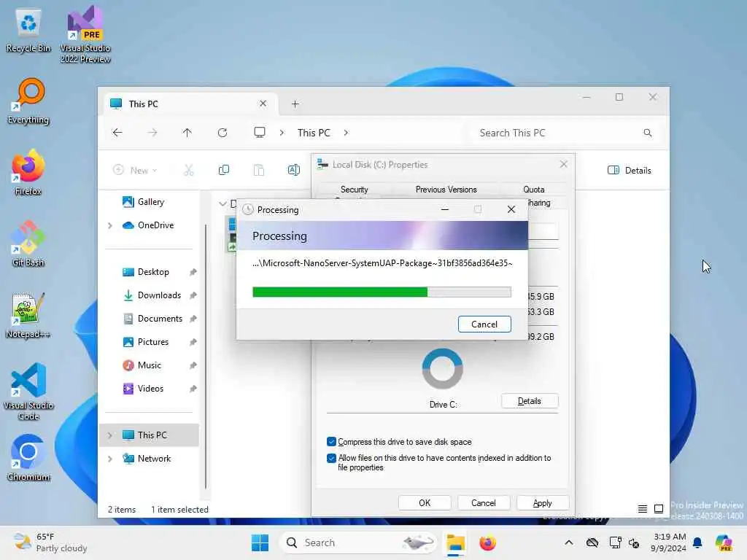Viewport: 747px width, 560px height.
Task: Select the Previous Versions tab
Action: (446, 189)
